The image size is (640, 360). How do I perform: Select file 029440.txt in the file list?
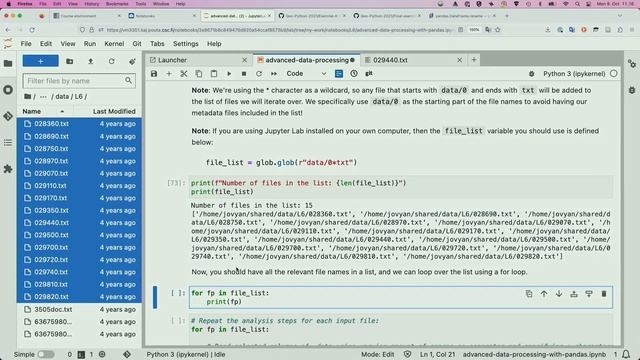pyautogui.click(x=79, y=223)
